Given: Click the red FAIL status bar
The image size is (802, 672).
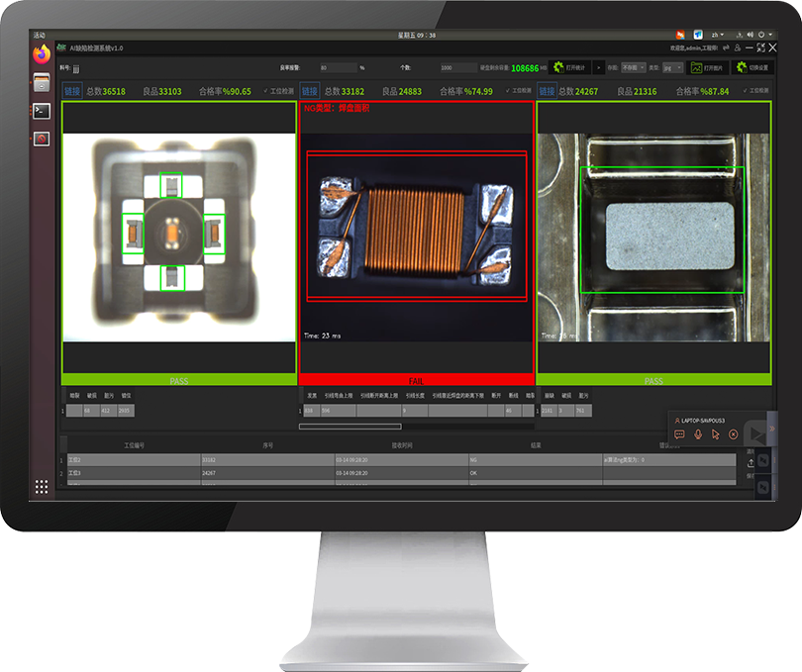Looking at the screenshot, I should click(x=416, y=380).
